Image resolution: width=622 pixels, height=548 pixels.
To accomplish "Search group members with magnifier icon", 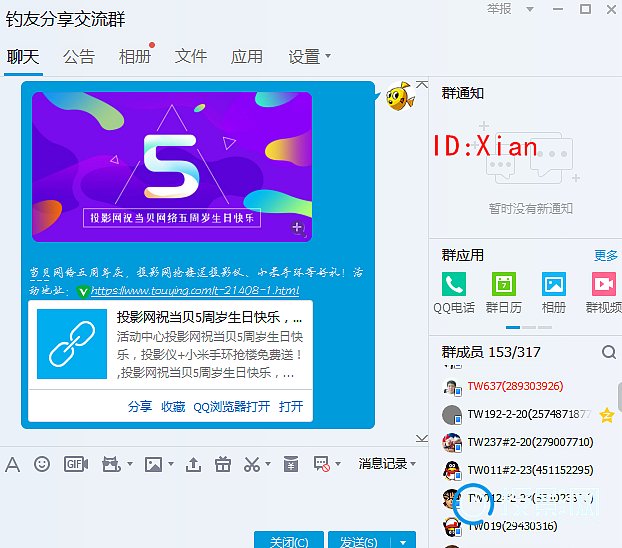I will click(x=609, y=352).
